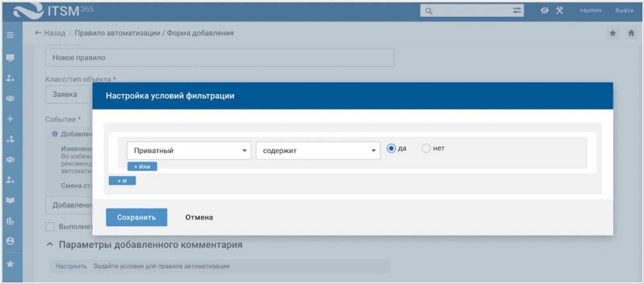This screenshot has width=644, height=284.
Task: Click the ITSM365 logo
Action: coord(53,11)
